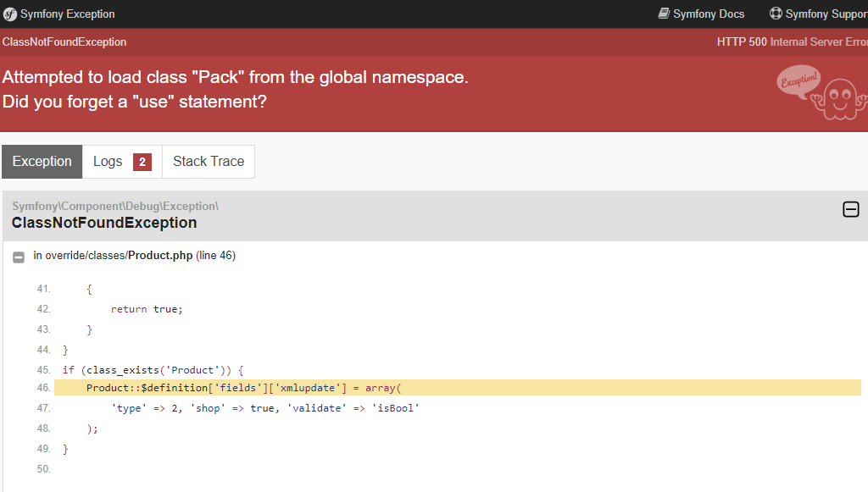Click the Symfony Exception title text
Screen dimensions: 868x492
[x=68, y=14]
